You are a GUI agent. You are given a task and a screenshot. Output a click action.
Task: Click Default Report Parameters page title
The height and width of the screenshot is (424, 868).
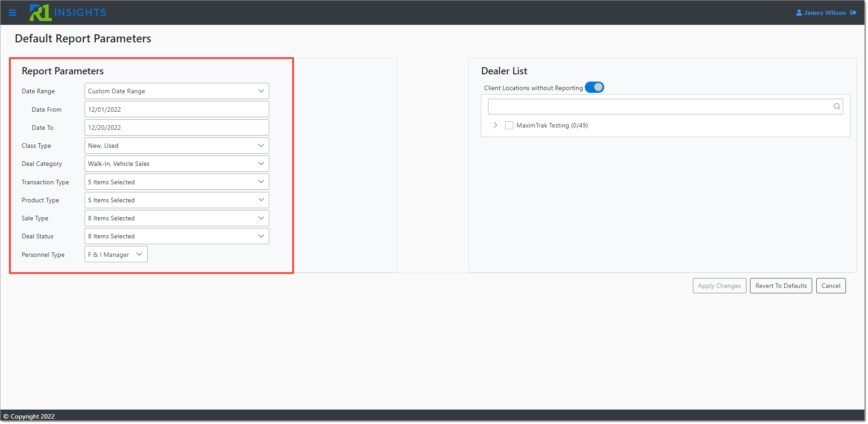[83, 39]
